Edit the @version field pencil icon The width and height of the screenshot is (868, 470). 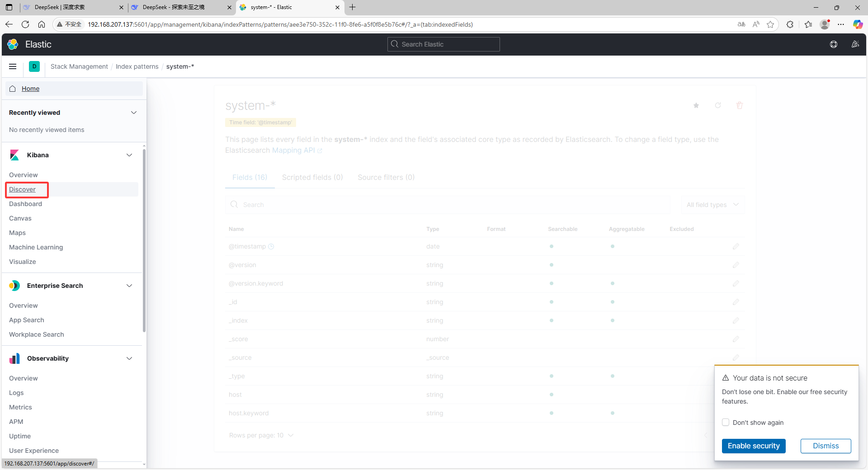(736, 265)
